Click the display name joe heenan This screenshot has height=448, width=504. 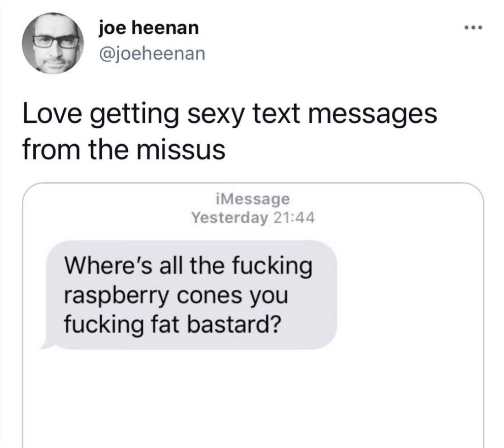149,27
